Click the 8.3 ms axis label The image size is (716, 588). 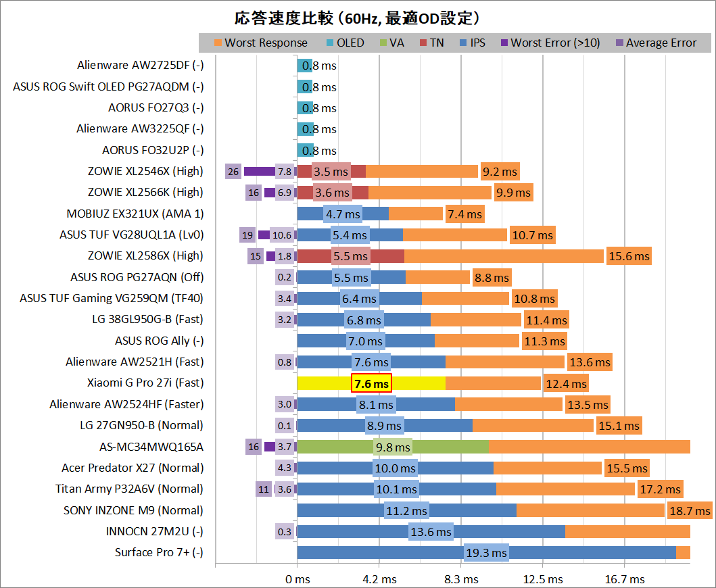(x=461, y=579)
